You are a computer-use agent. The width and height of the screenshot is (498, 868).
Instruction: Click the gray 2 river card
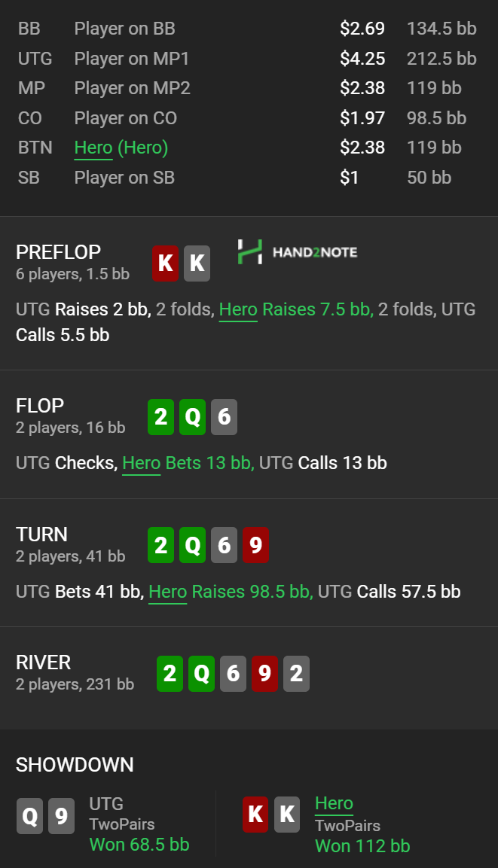click(x=296, y=674)
